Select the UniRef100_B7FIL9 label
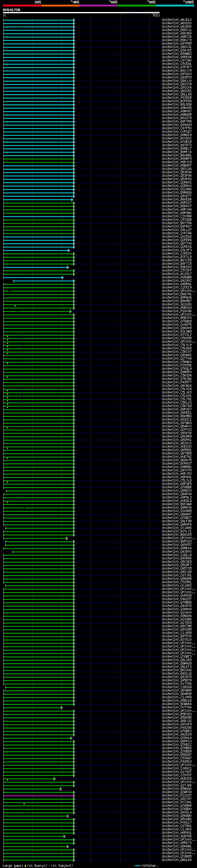Image resolution: width=197 pixels, height=868 pixels. coord(177,257)
